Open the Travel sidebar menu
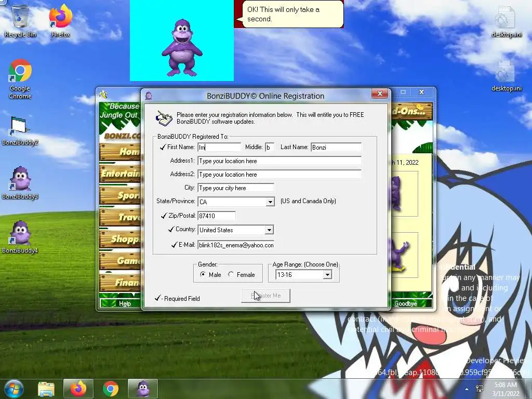The image size is (532, 399). pyautogui.click(x=120, y=217)
